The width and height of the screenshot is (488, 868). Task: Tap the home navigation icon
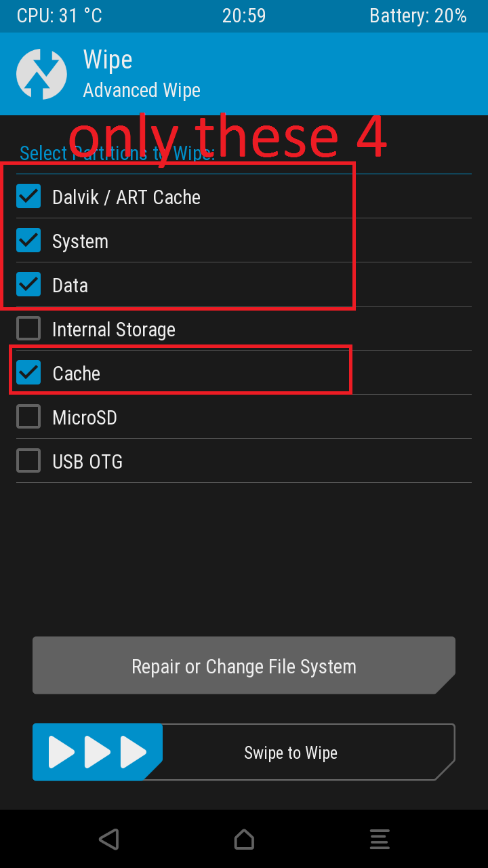click(x=244, y=839)
